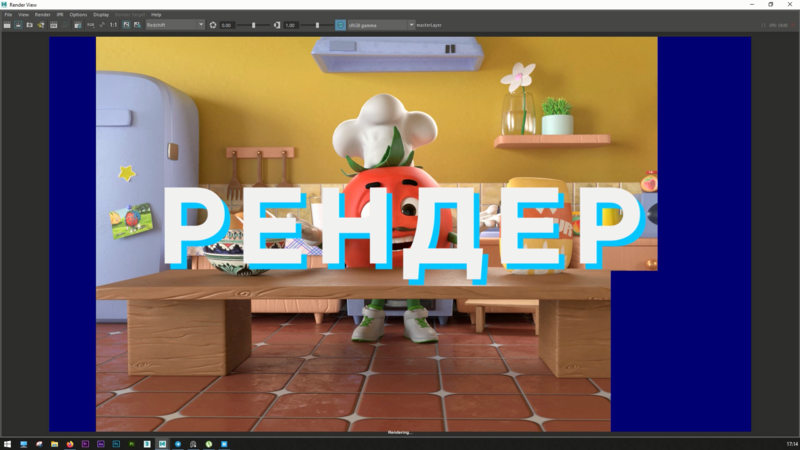Viewport: 800px width, 450px height.
Task: Click the exposure value field 0.00
Action: point(227,25)
